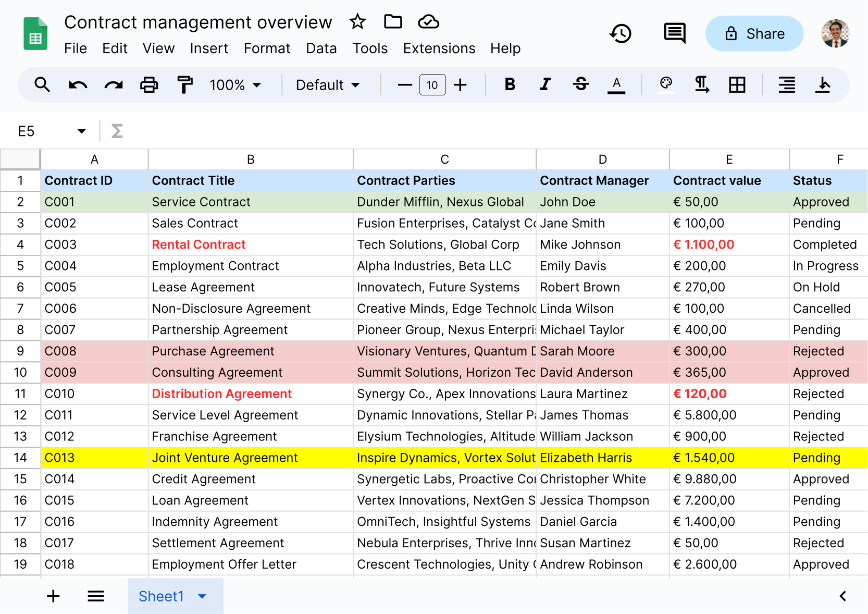
Task: Open the comments panel icon
Action: pyautogui.click(x=674, y=34)
